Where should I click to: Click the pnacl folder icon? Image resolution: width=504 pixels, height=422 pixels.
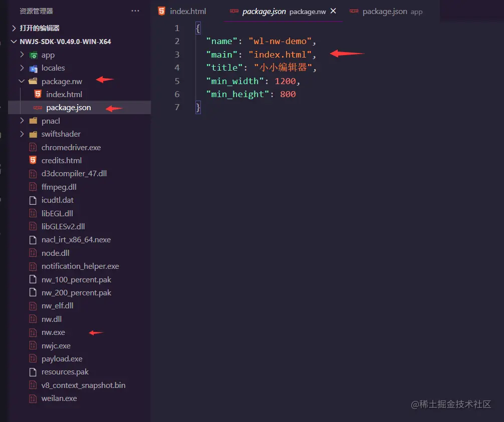(x=33, y=121)
